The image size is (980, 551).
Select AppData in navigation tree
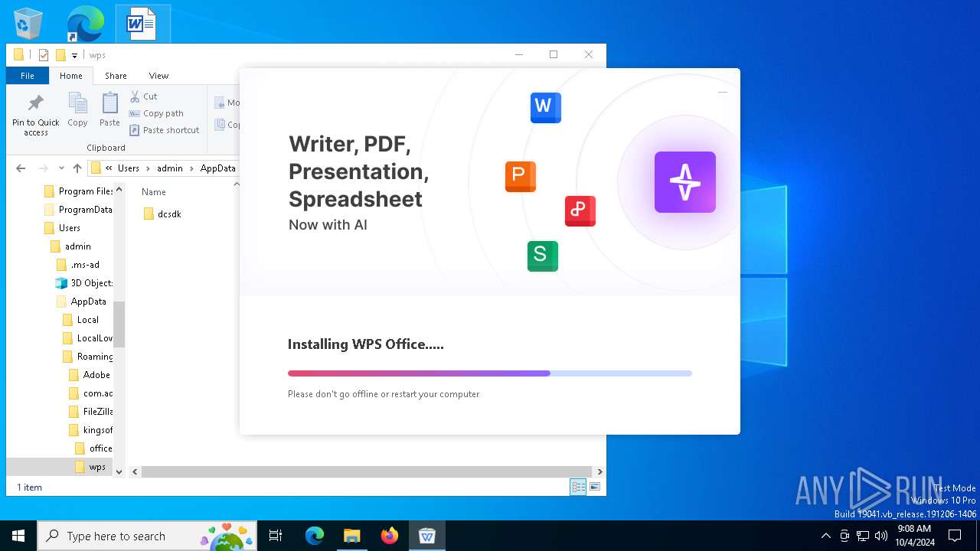pyautogui.click(x=81, y=302)
